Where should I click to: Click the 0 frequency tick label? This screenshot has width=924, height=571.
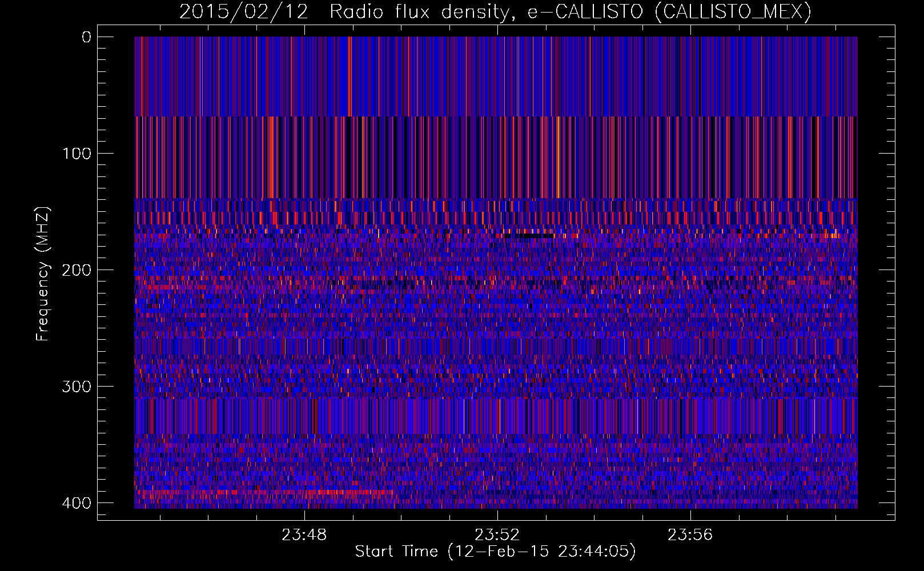(86, 37)
